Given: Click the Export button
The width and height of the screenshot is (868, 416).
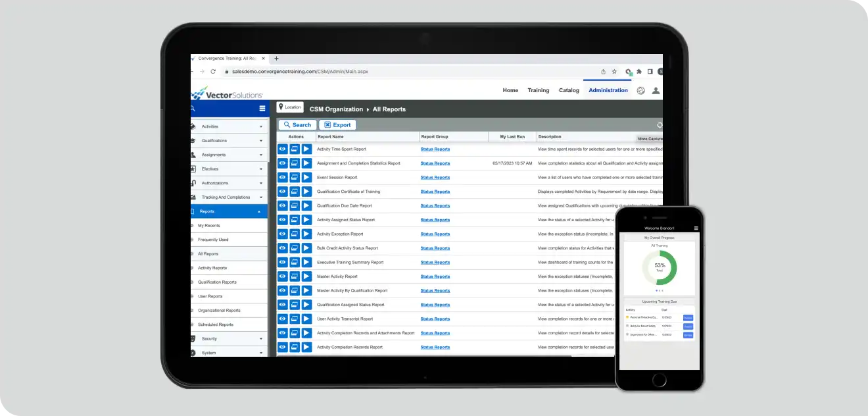Looking at the screenshot, I should pyautogui.click(x=337, y=125).
